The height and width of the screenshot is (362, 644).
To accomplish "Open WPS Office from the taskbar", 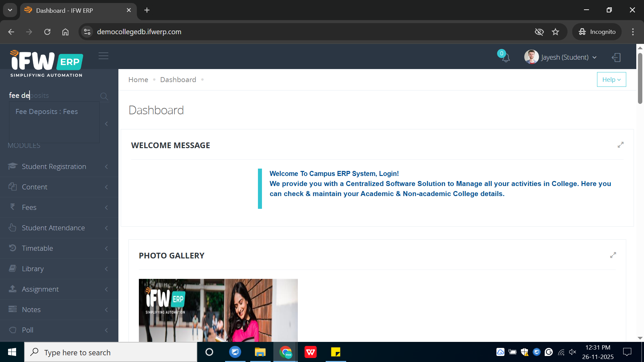I will [311, 352].
